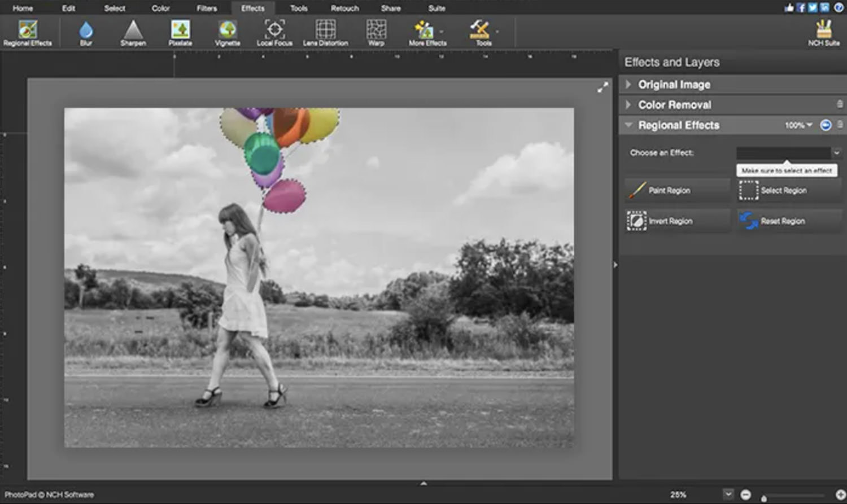The width and height of the screenshot is (847, 504).
Task: Open the Retouch menu tab
Action: (344, 8)
